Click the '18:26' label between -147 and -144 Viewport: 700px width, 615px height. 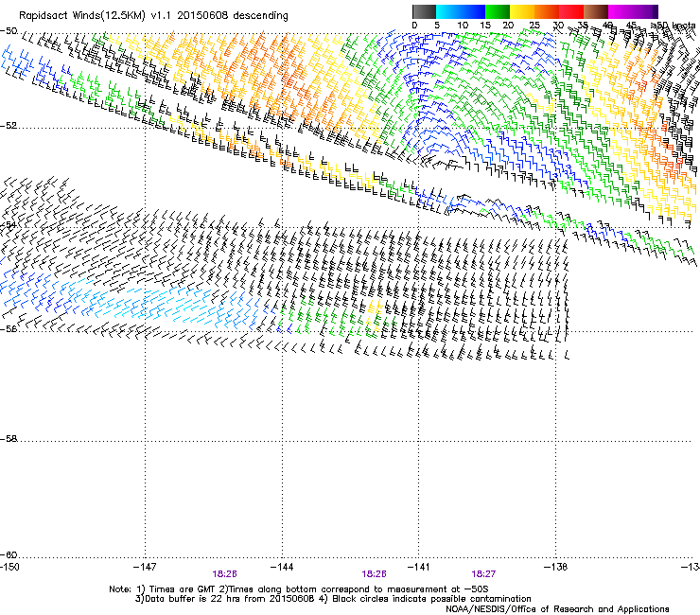[224, 574]
